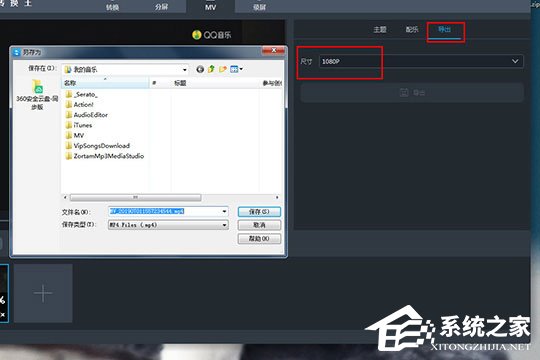Open the 保存在 location dropdown
Screen dimensions: 540x360
125,69
